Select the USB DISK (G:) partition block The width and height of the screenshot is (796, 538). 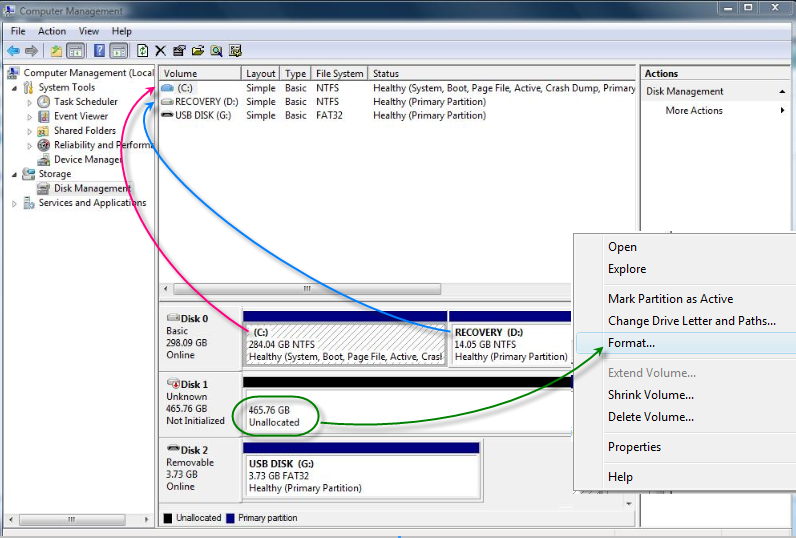click(362, 472)
